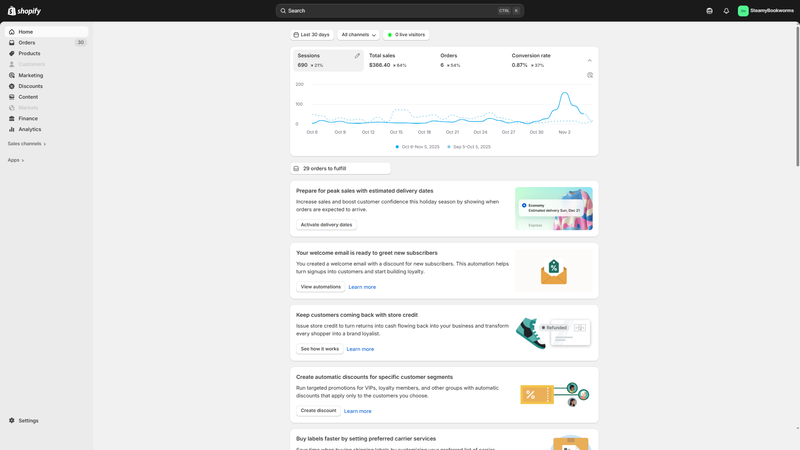Click the chart report icon above graph
The width and height of the screenshot is (800, 450).
[590, 76]
